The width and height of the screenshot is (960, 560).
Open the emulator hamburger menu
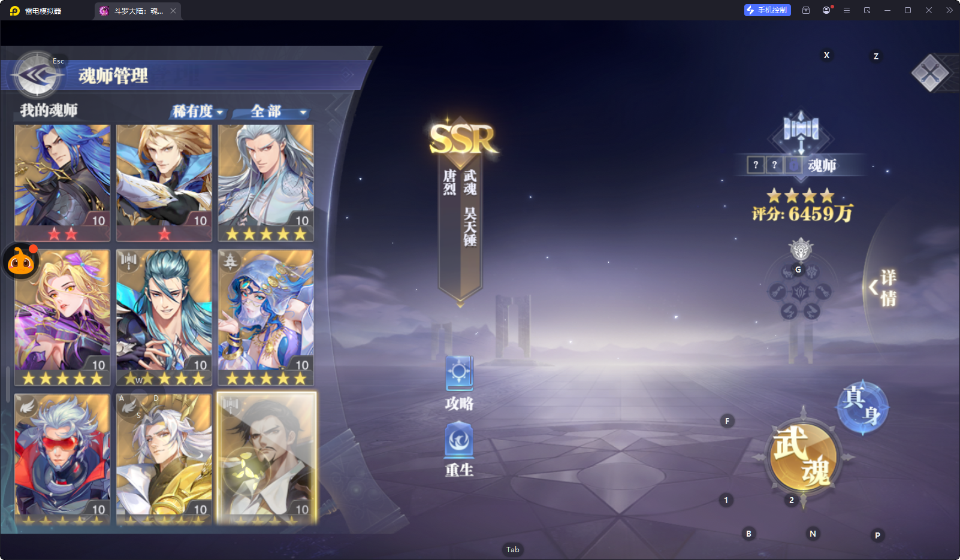click(x=847, y=10)
